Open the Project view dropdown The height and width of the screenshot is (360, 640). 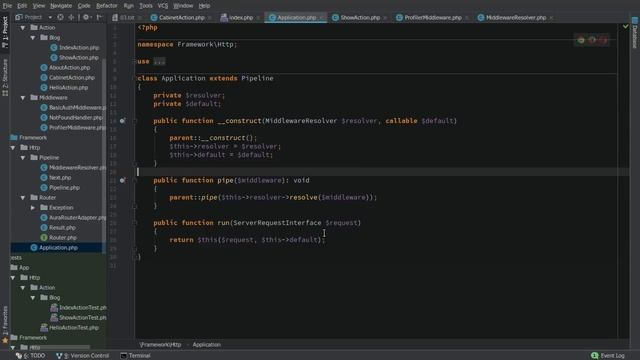(34, 17)
